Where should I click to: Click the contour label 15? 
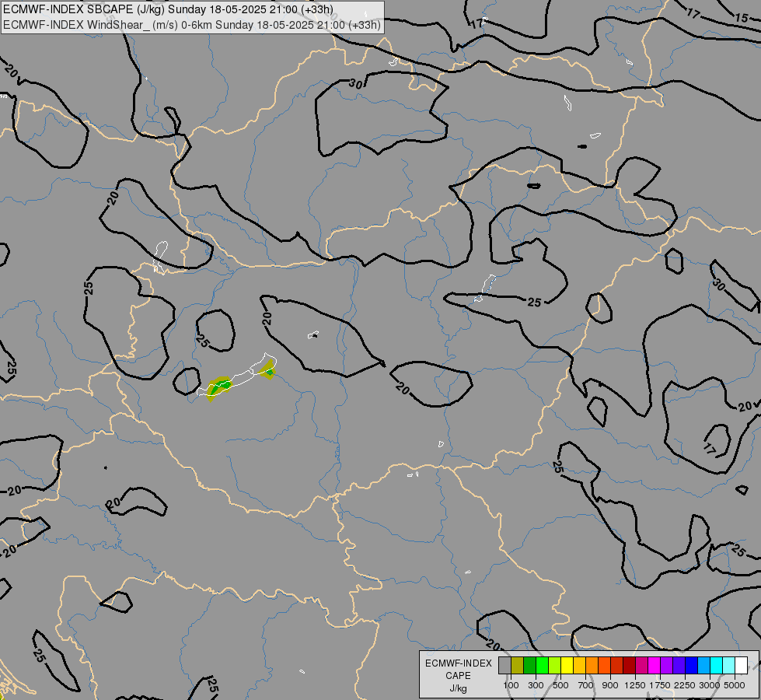point(742,18)
